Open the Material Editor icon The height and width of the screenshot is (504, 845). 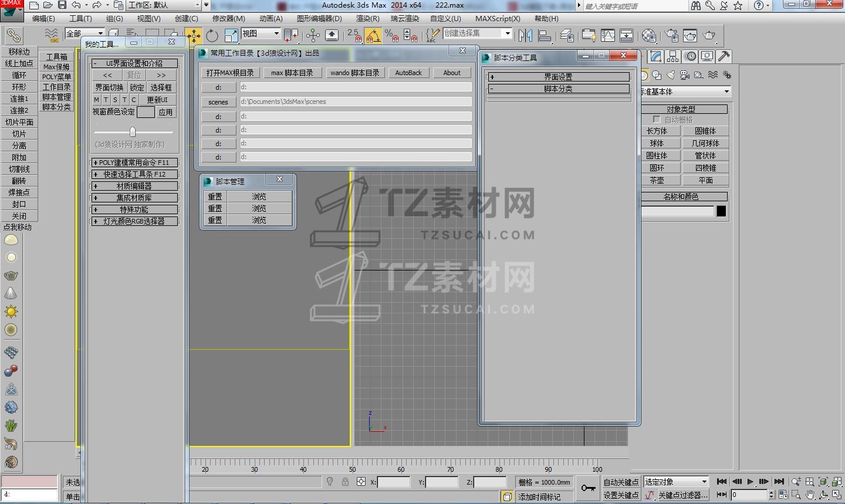tap(648, 36)
